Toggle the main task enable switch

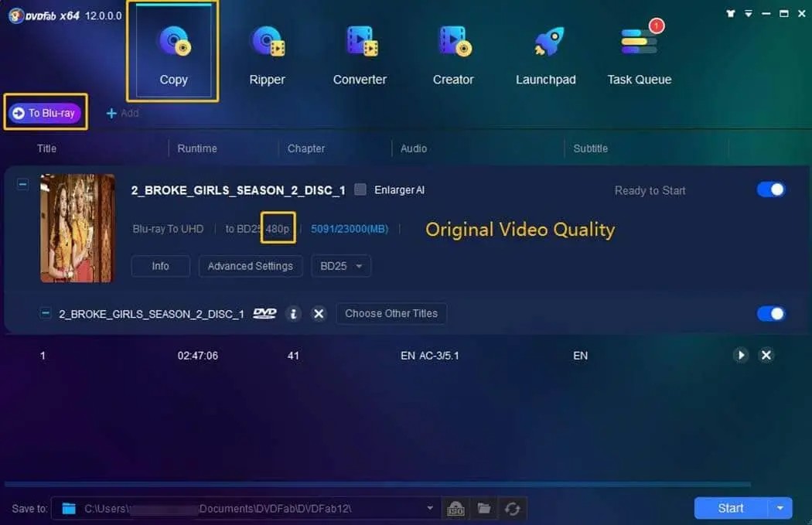coord(771,189)
